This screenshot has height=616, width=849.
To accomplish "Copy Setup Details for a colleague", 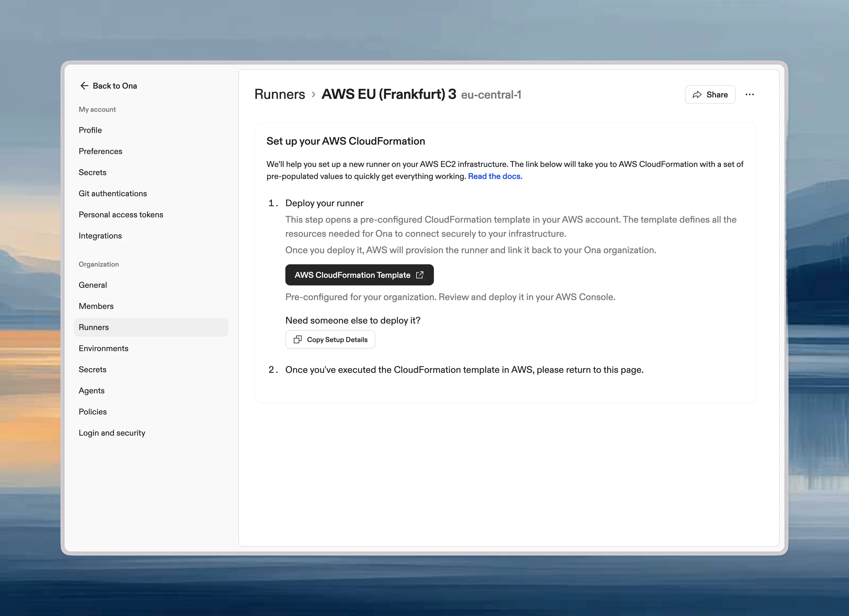I will point(330,340).
